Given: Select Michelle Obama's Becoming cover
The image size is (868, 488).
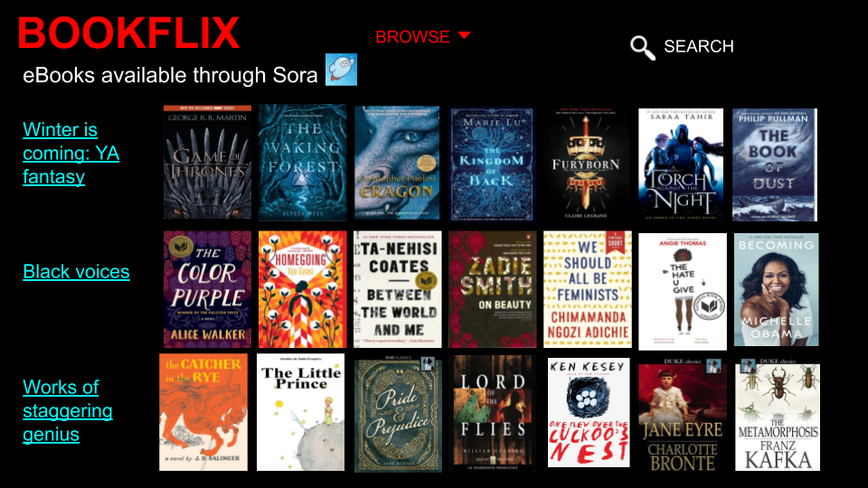Looking at the screenshot, I should (x=776, y=290).
